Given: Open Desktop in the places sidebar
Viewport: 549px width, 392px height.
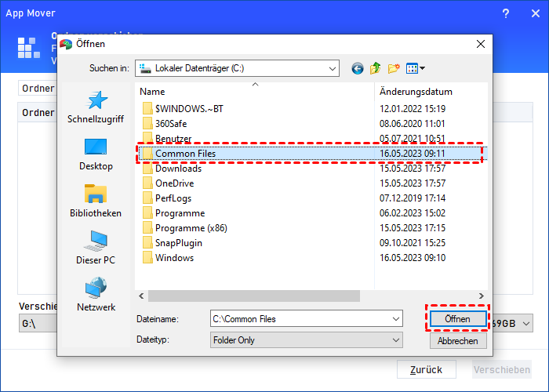Looking at the screenshot, I should coord(96,154).
